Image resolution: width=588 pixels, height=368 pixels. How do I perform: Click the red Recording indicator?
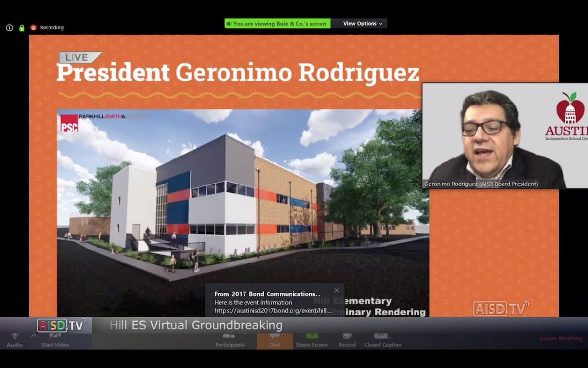click(47, 28)
